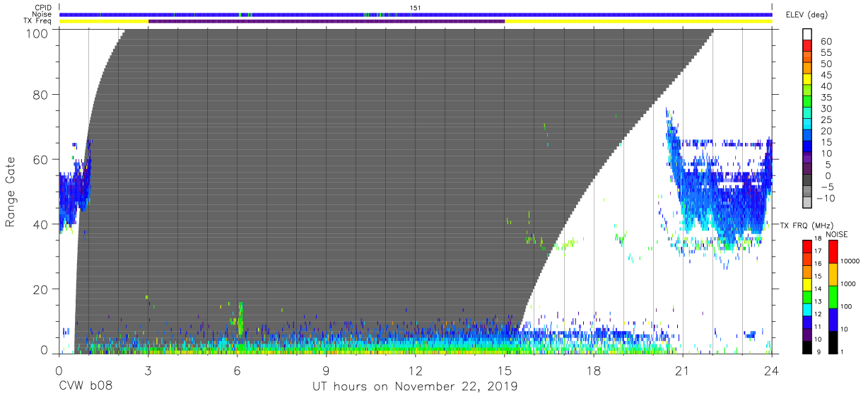Pick the red 17-18 MHz frequency swatch
The image size is (868, 401).
807,245
